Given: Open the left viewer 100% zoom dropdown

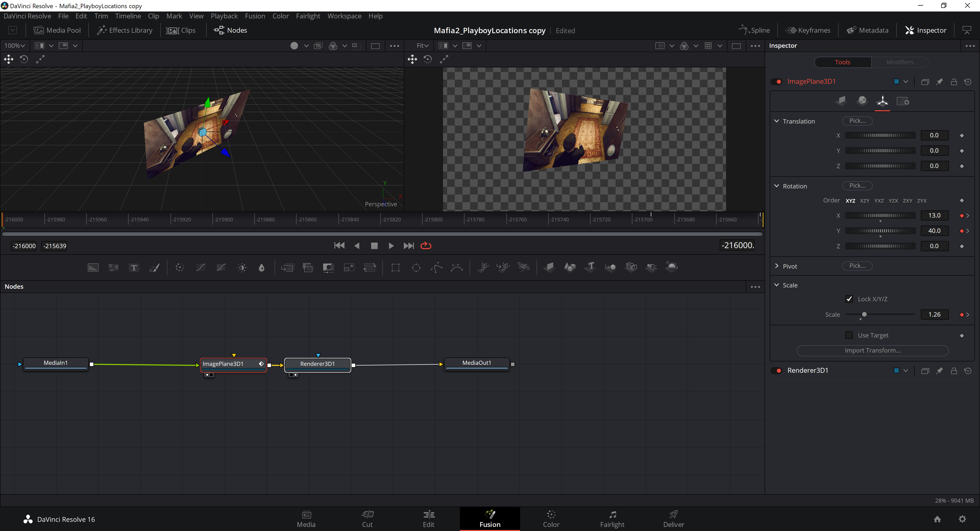Looking at the screenshot, I should (15, 46).
